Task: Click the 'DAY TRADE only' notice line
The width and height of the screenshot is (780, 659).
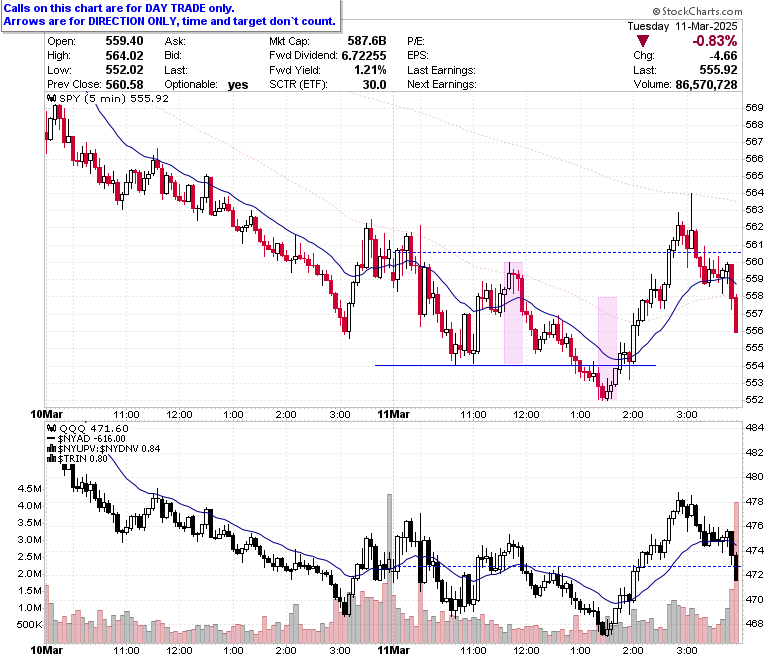Action: (119, 8)
